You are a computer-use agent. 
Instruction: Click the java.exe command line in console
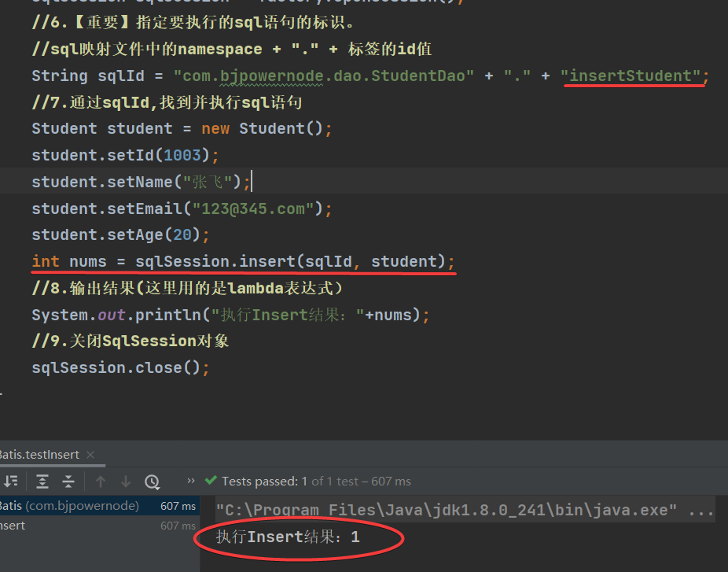click(x=465, y=510)
